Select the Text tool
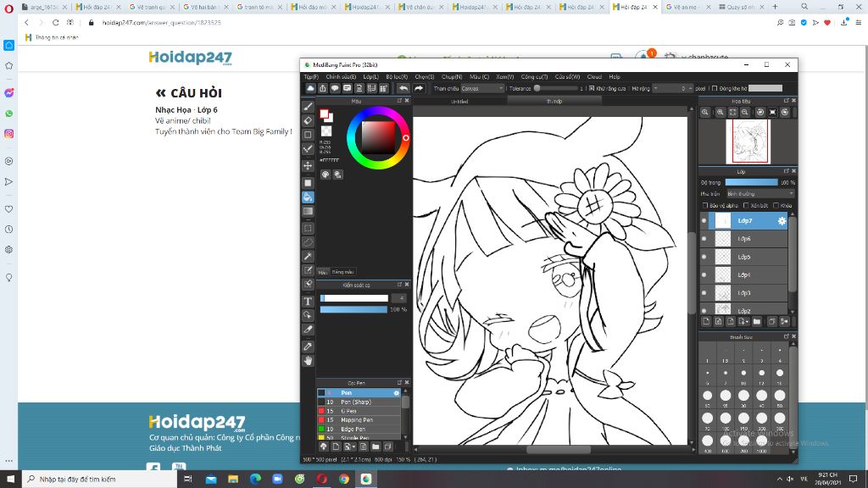 [x=309, y=301]
